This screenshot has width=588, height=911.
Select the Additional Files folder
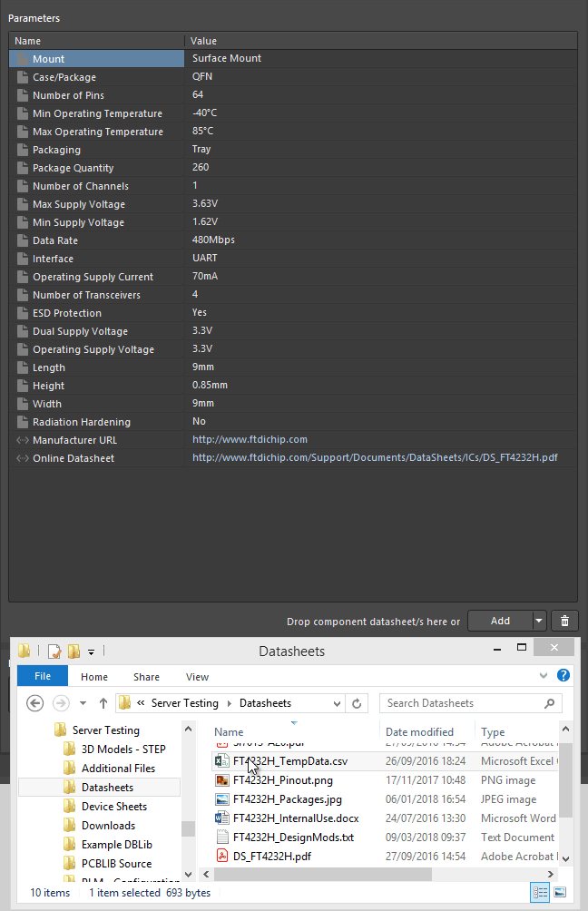[x=118, y=769]
